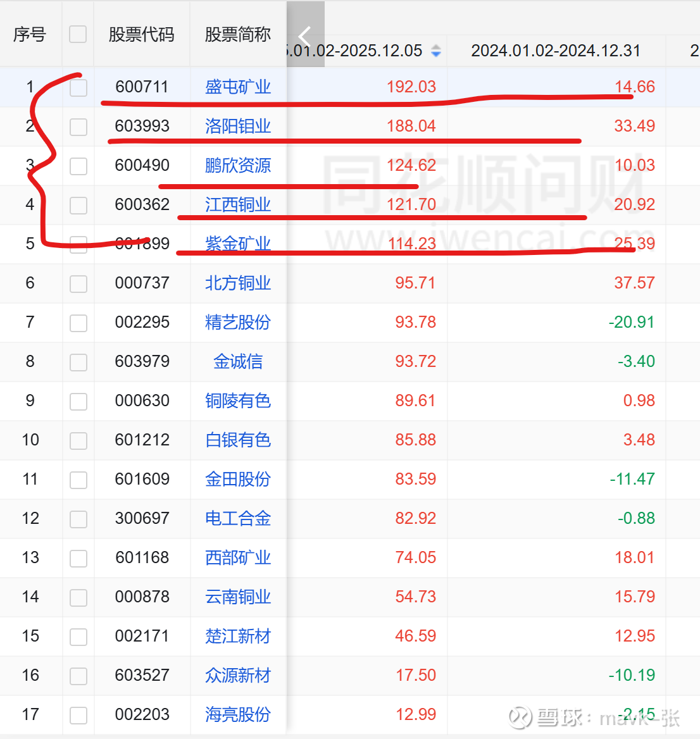Click the 股票代码 column header
The width and height of the screenshot is (700, 739).
click(142, 34)
